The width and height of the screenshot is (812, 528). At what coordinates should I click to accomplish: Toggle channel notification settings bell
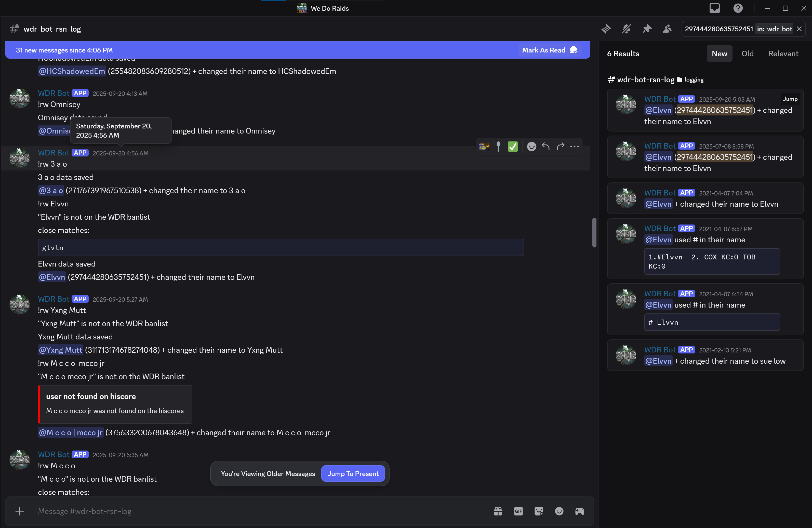[627, 29]
